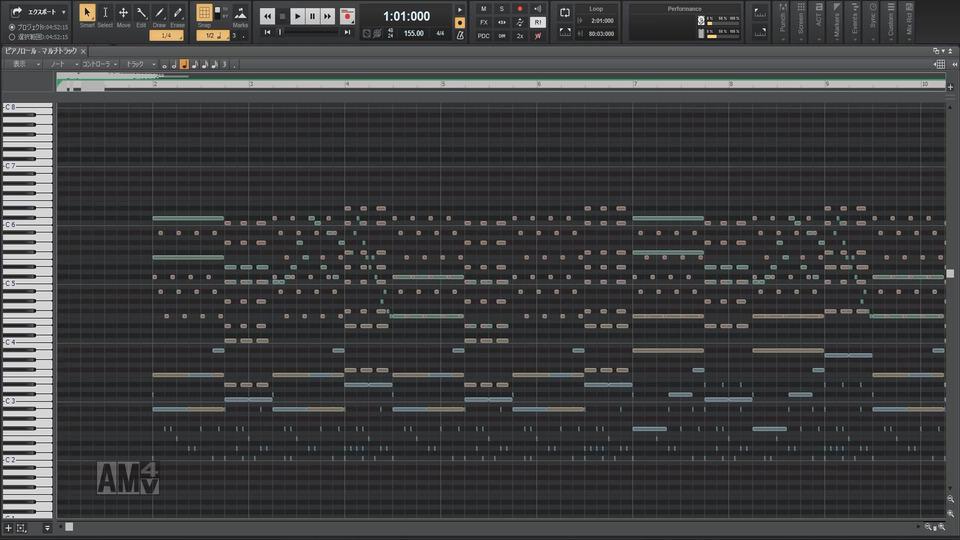The width and height of the screenshot is (960, 540).
Task: Toggle Snap to grid button
Action: point(204,14)
